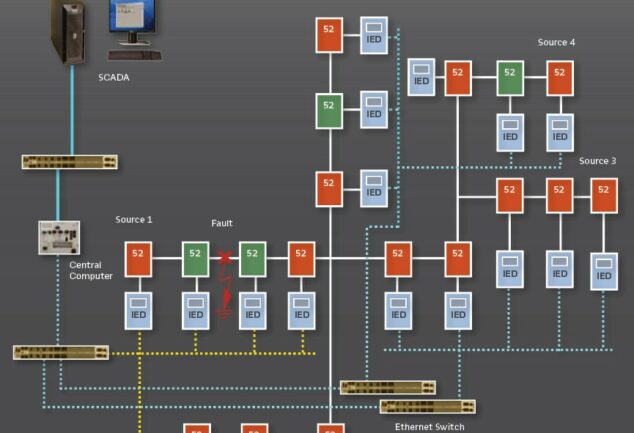Click the Central Computer device
Screen dimensions: 634x433
point(59,238)
